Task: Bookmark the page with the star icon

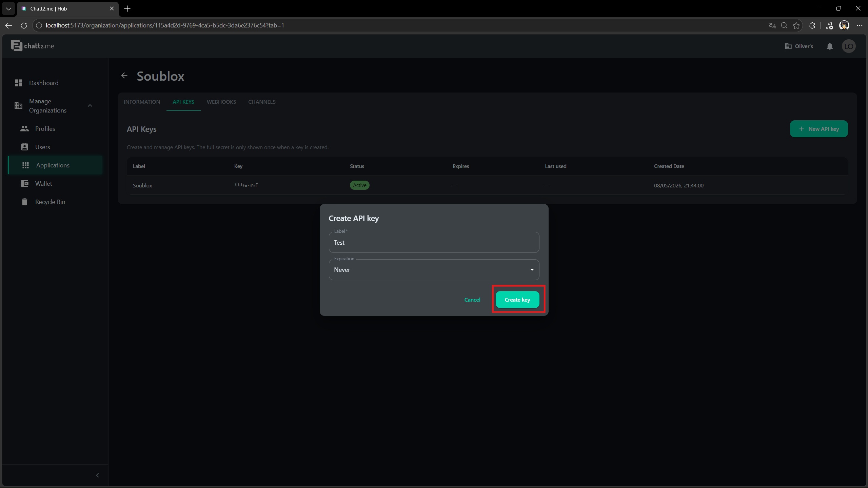Action: 796,25
